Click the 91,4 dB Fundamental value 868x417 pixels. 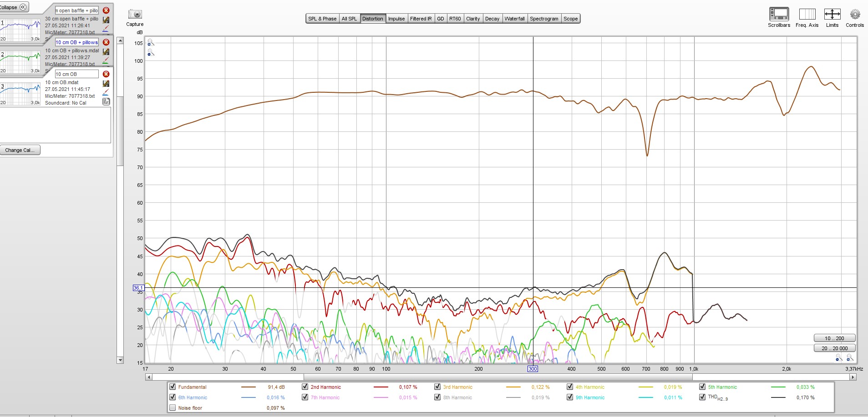point(276,387)
